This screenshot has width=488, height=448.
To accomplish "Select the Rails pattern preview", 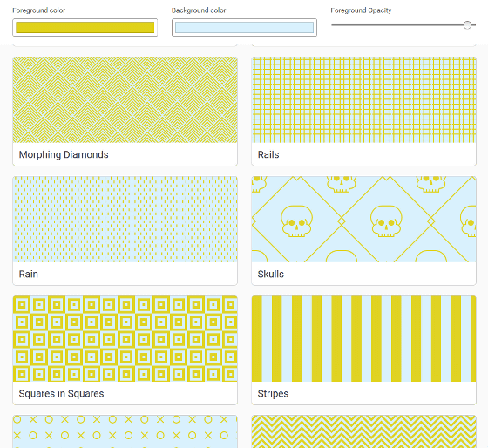I will (x=364, y=100).
